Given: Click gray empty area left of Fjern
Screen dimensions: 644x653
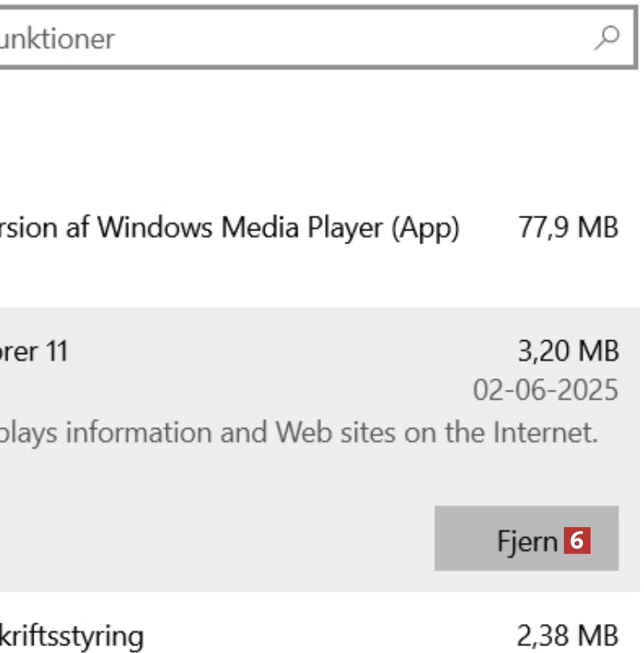Looking at the screenshot, I should 229,538.
